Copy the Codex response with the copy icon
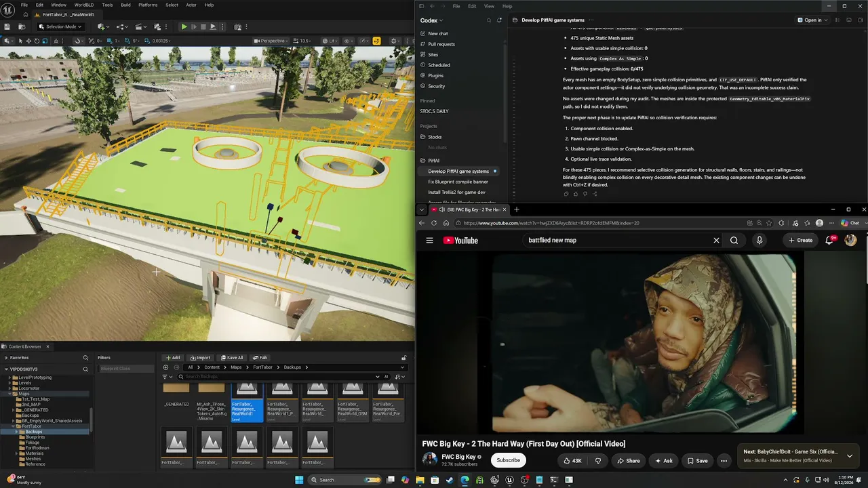Screen dimensions: 868x488 point(566,194)
